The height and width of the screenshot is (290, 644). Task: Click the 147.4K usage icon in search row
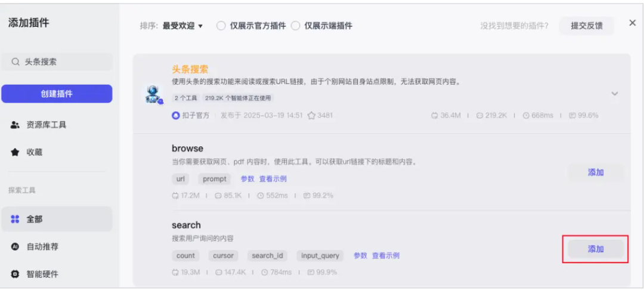[x=218, y=272]
